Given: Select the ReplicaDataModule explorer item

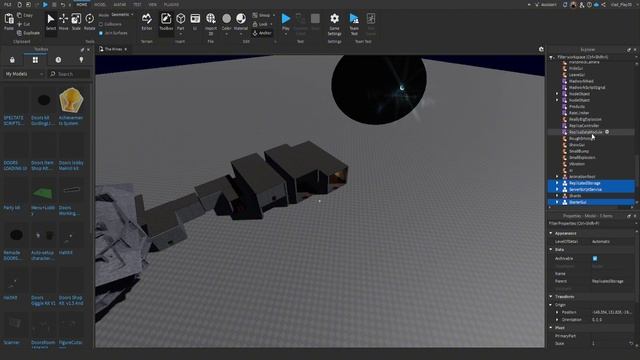Looking at the screenshot, I should click(x=586, y=132).
